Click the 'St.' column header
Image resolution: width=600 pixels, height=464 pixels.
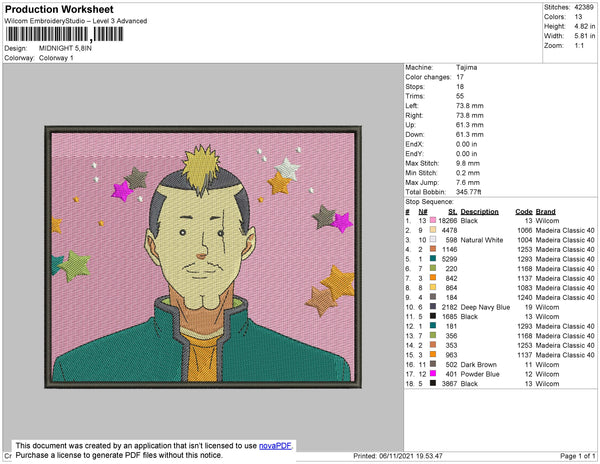453,212
